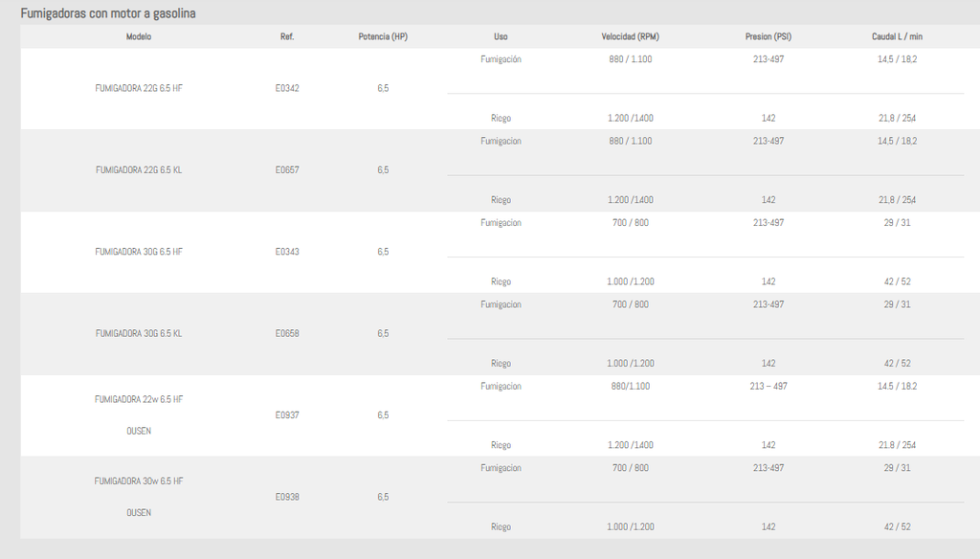Click the Fumigadoras con motor a gasolina heading
This screenshot has width=980, height=559.
coord(108,13)
